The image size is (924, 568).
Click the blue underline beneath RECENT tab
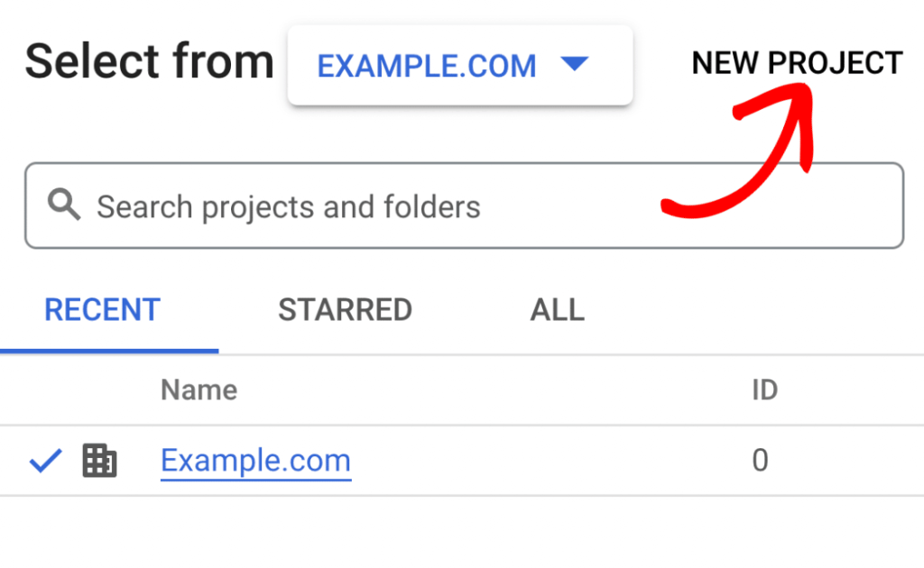point(109,351)
